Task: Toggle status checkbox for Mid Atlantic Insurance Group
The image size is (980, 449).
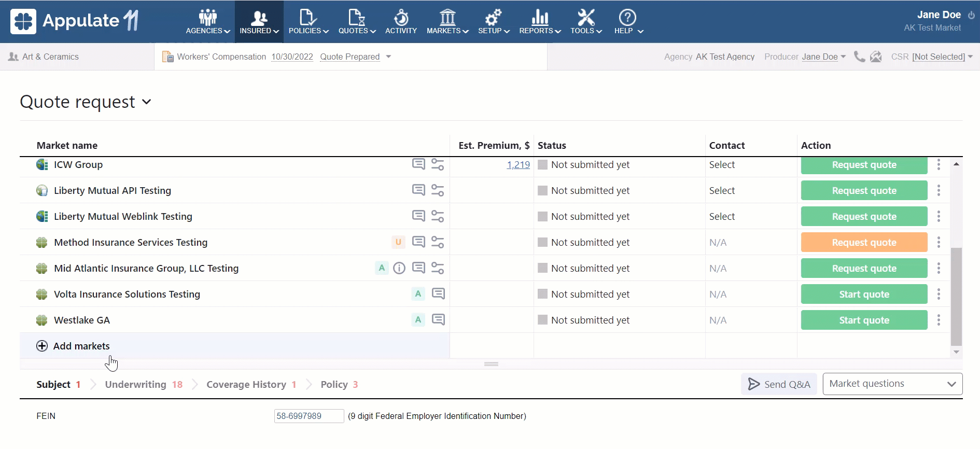Action: [x=543, y=268]
